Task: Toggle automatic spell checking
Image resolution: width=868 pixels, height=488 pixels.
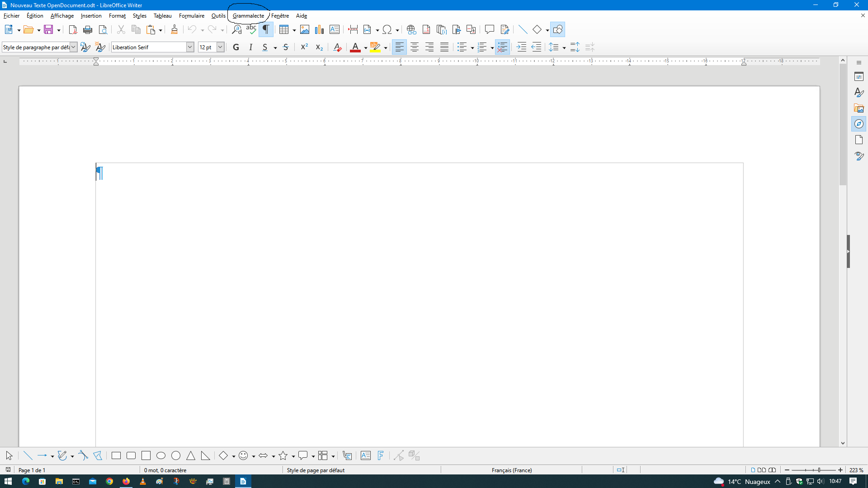Action: (x=251, y=30)
